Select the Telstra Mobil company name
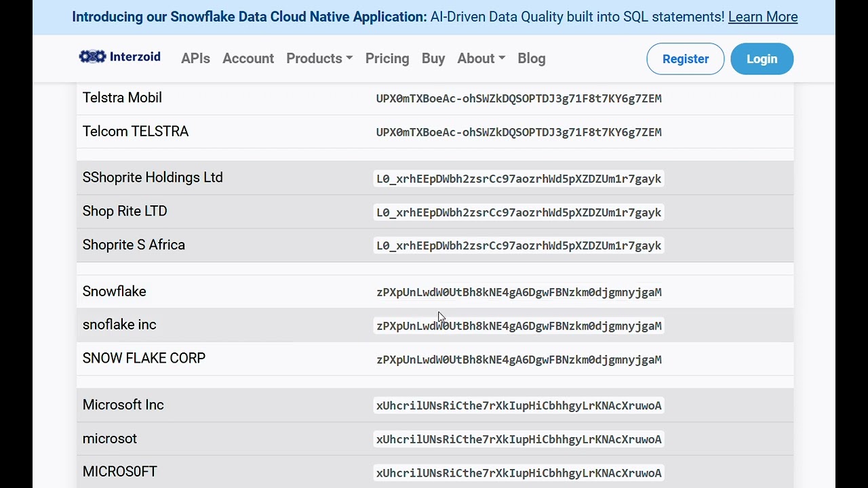Image resolution: width=868 pixels, height=488 pixels. click(122, 98)
